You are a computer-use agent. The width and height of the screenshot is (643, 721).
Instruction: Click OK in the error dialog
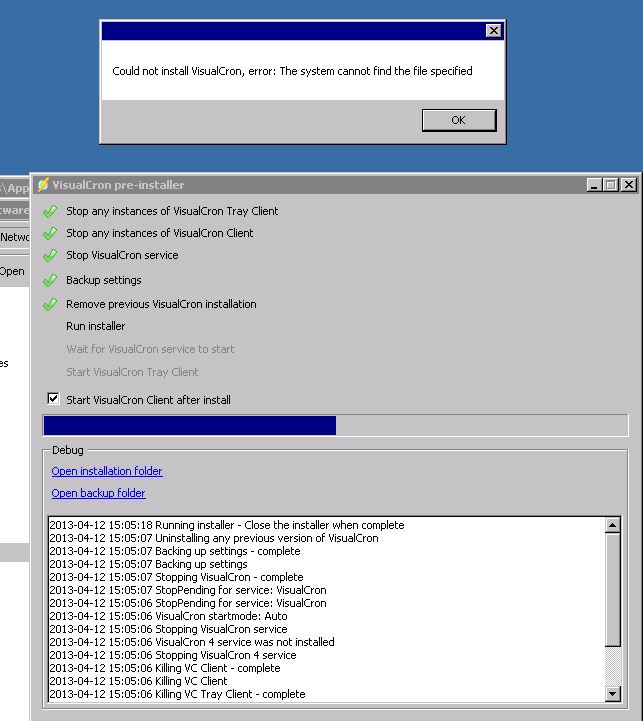[459, 120]
